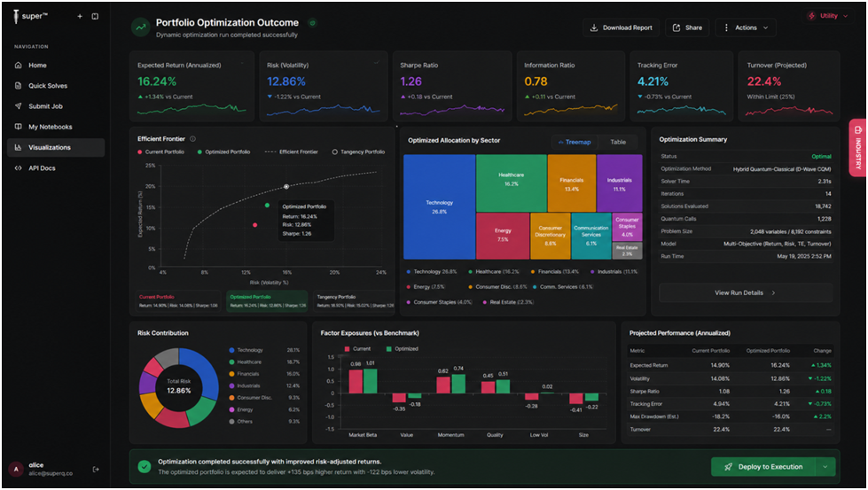Click the rocket icon on Deploy to Execution

point(729,467)
